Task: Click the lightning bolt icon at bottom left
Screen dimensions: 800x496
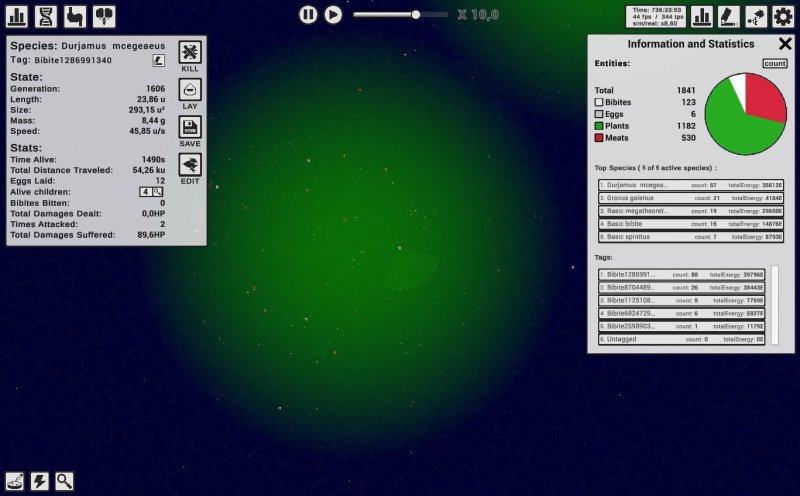Action: 40,481
